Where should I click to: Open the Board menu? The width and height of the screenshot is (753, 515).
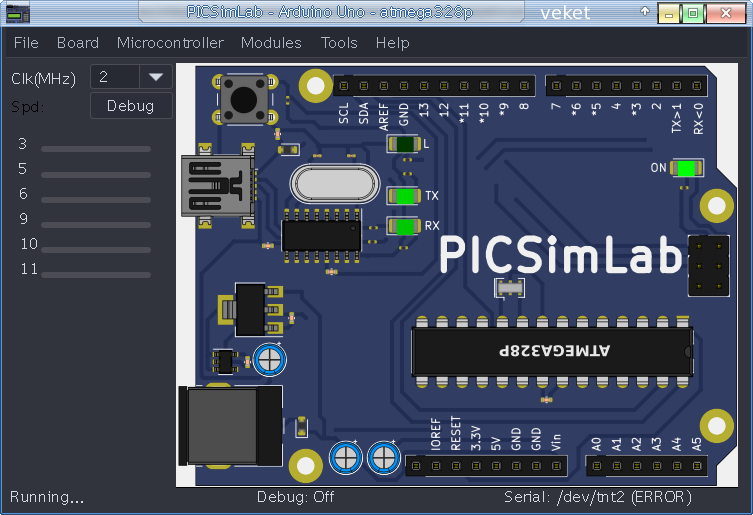point(78,43)
